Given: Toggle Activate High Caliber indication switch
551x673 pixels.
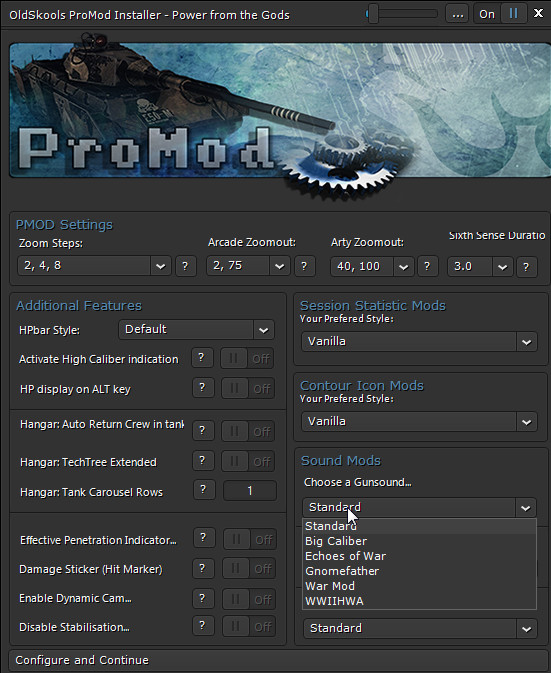Looking at the screenshot, I should [x=247, y=358].
